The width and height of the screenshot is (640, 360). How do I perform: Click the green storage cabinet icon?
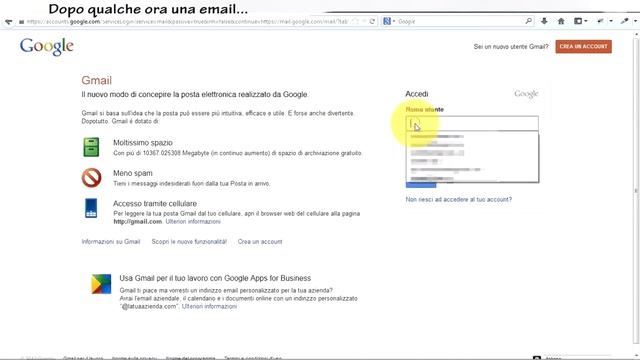click(x=91, y=147)
